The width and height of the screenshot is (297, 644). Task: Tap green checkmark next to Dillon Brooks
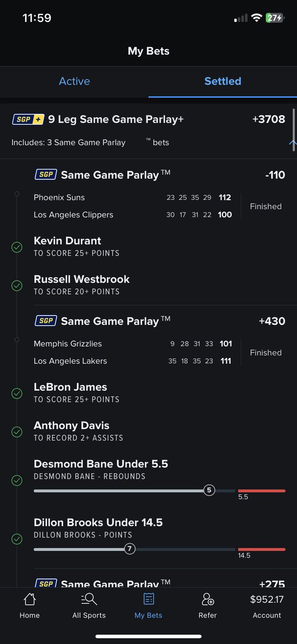(17, 538)
